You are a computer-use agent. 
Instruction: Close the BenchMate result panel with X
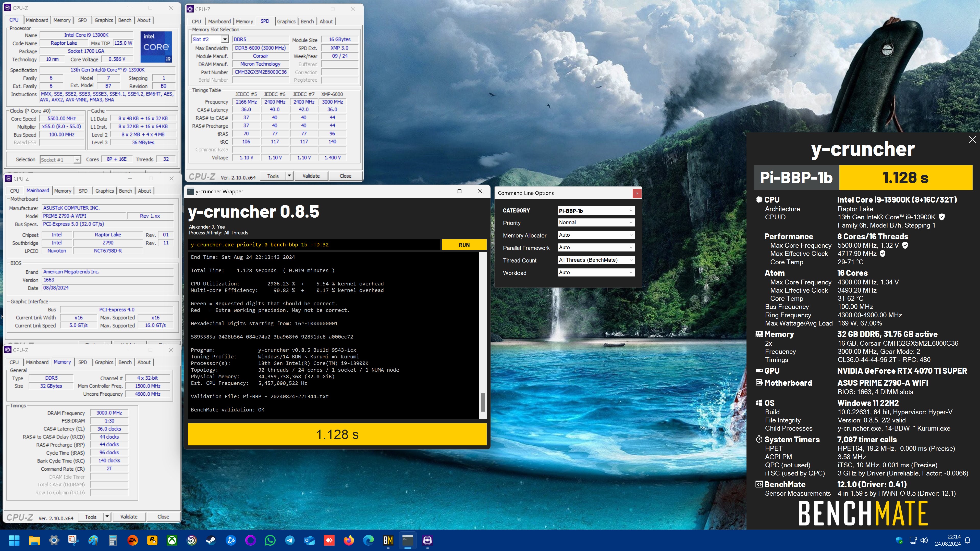[972, 140]
